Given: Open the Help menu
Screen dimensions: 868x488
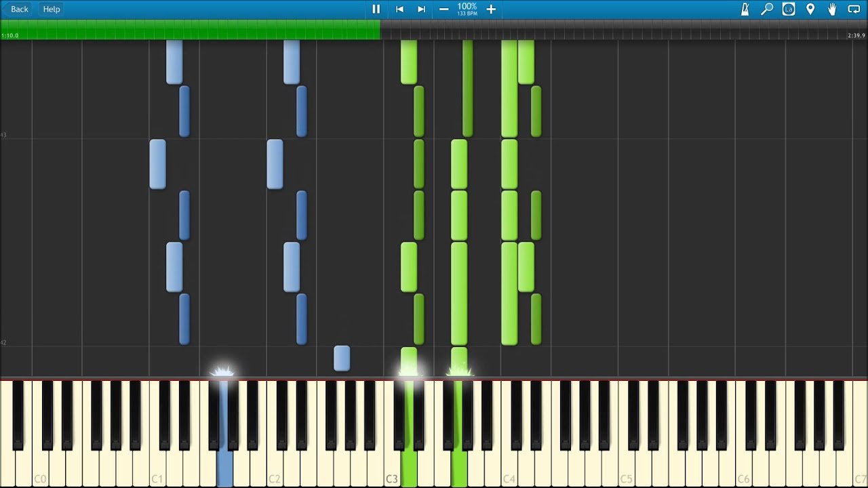Looking at the screenshot, I should click(x=52, y=9).
